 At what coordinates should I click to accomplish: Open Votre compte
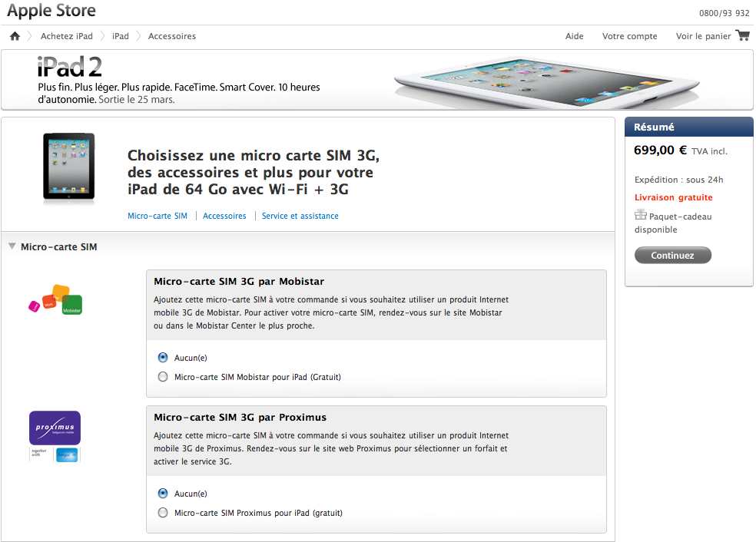[x=630, y=36]
